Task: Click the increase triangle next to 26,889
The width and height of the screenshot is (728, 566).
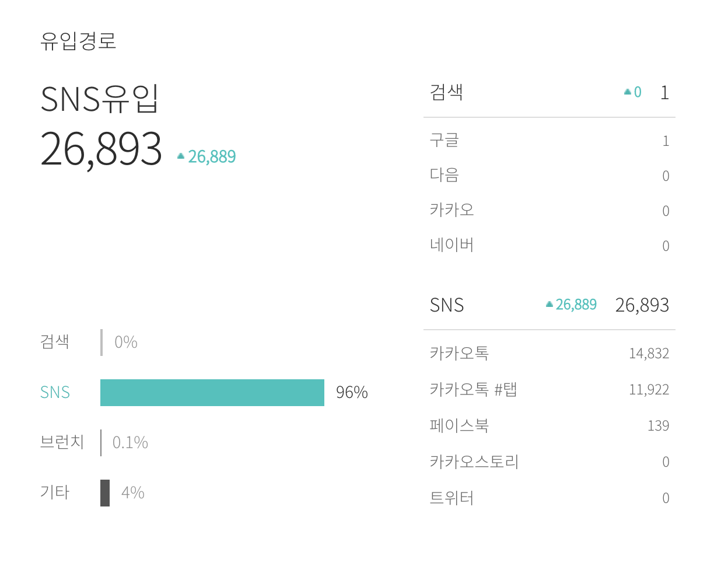Action: [180, 156]
